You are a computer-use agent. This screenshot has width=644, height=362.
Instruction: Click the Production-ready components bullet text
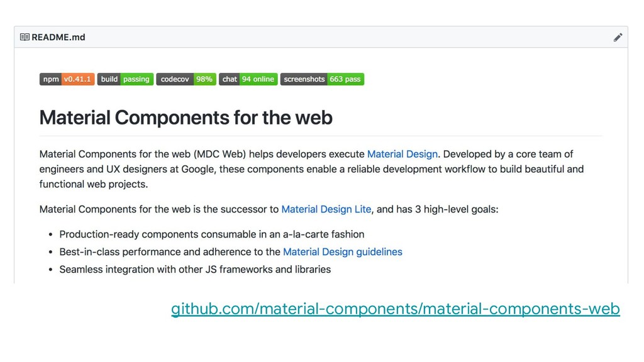tap(212, 234)
